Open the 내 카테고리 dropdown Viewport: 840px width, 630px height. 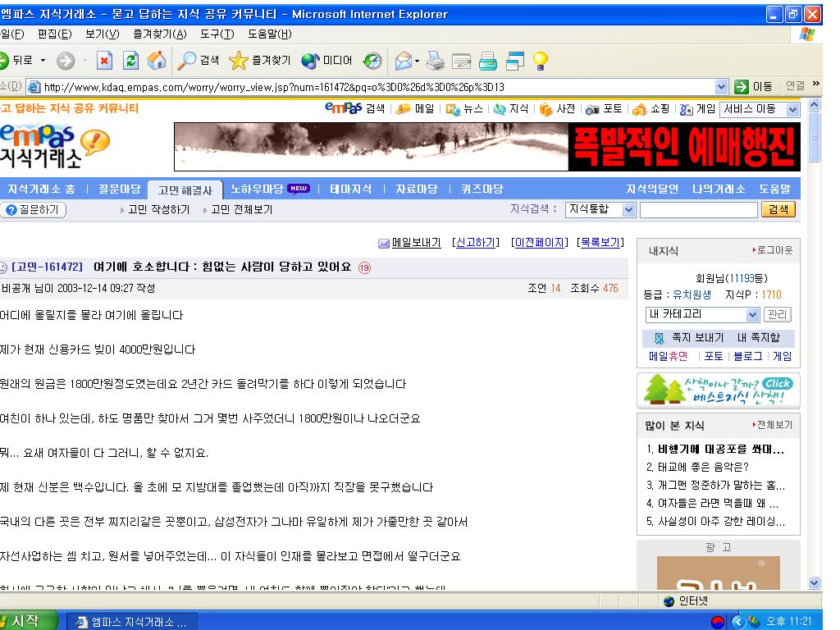pyautogui.click(x=702, y=314)
